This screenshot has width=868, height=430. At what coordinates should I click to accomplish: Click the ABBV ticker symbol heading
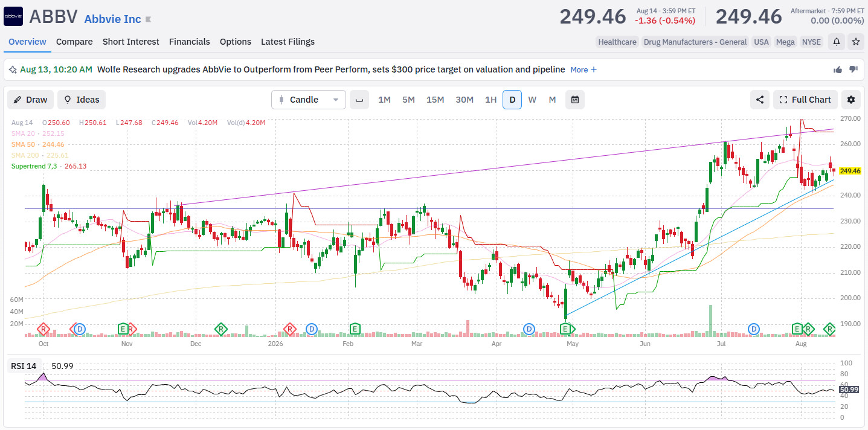(54, 17)
